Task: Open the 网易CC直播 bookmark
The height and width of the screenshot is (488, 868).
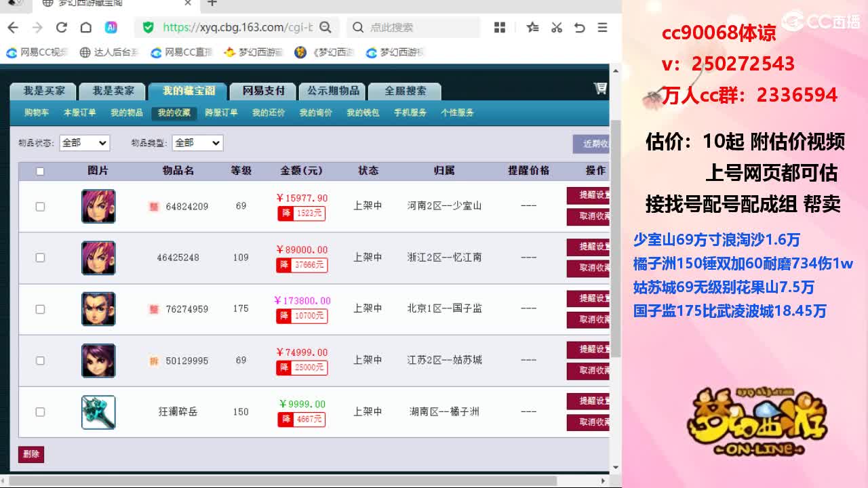Action: pos(182,52)
